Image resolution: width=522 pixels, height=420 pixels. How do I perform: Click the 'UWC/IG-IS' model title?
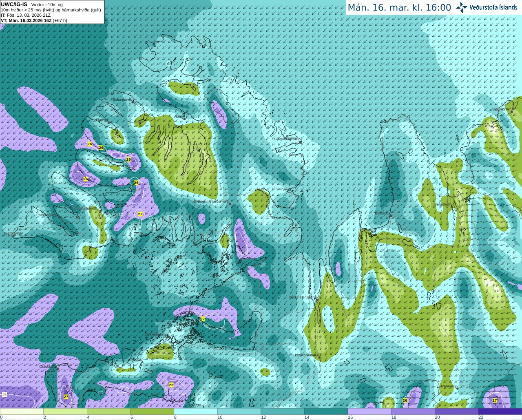14,4
